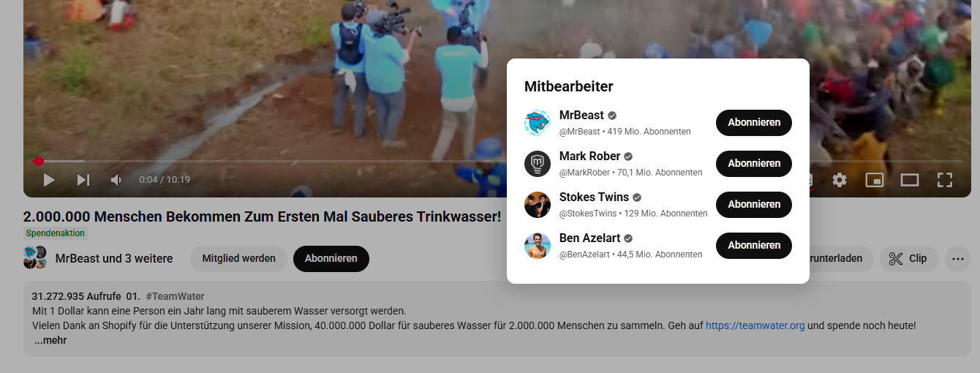Viewport: 980px width, 373px height.
Task: Open video settings gear icon
Action: 840,179
